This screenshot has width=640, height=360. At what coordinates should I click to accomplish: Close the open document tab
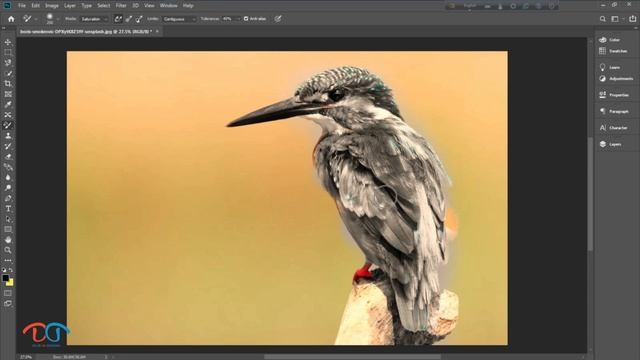pyautogui.click(x=157, y=31)
